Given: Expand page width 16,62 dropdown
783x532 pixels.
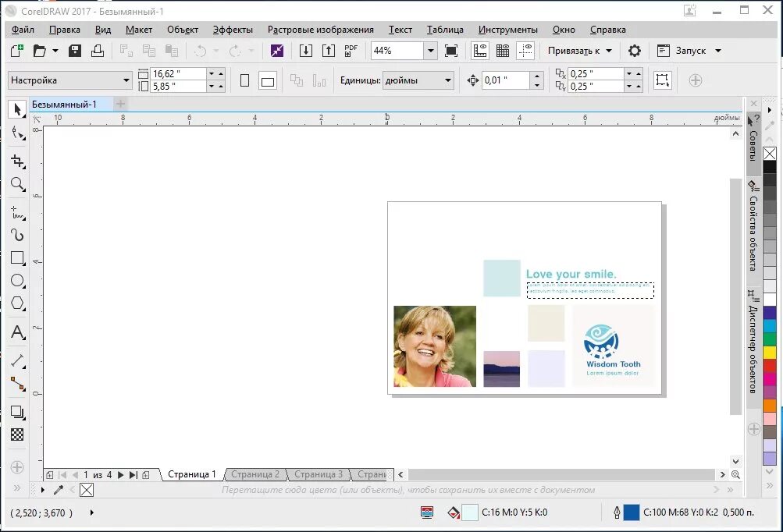Looking at the screenshot, I should (212, 74).
